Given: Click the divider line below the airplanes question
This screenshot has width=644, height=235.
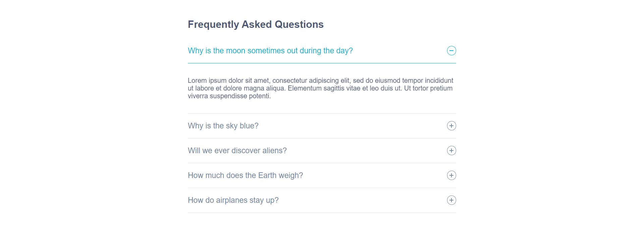Looking at the screenshot, I should pos(322,213).
